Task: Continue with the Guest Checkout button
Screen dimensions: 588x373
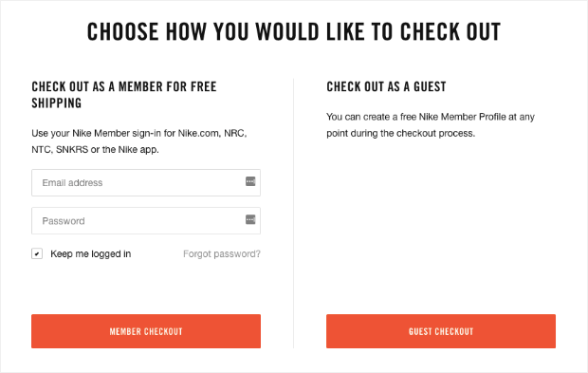Action: pos(441,331)
